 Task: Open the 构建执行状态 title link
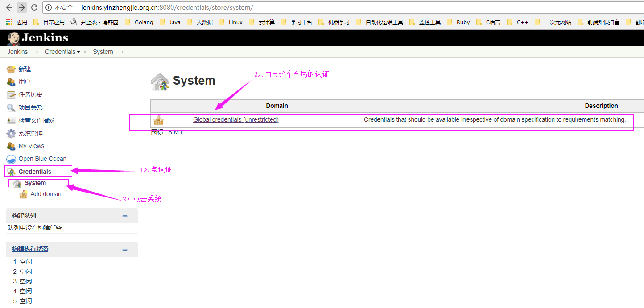[30, 249]
